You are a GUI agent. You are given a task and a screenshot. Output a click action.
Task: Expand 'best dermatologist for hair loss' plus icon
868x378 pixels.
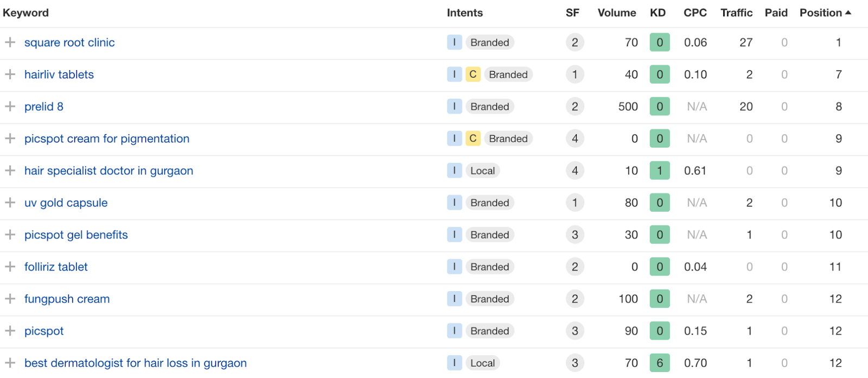coord(10,363)
